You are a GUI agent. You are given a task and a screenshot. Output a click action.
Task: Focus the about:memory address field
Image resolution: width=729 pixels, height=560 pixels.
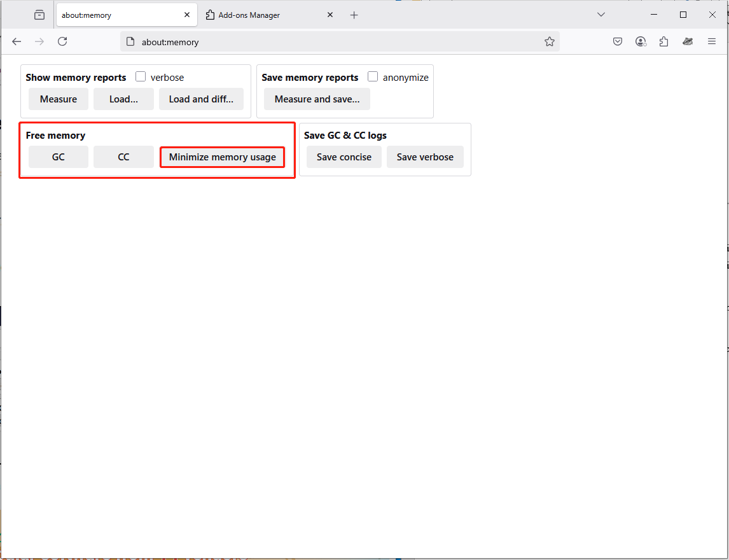click(x=340, y=42)
